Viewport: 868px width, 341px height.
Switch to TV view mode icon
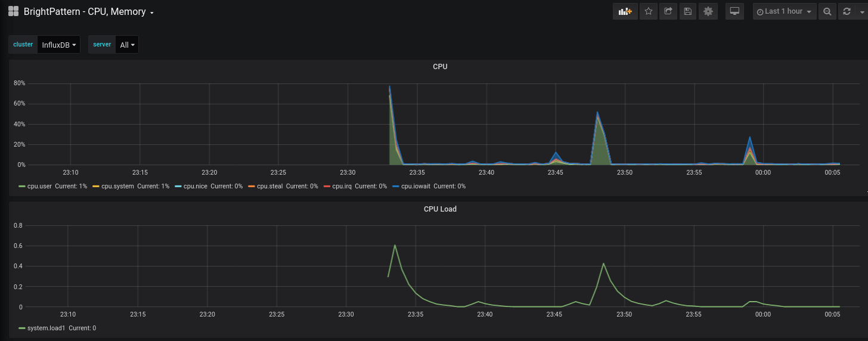point(734,11)
